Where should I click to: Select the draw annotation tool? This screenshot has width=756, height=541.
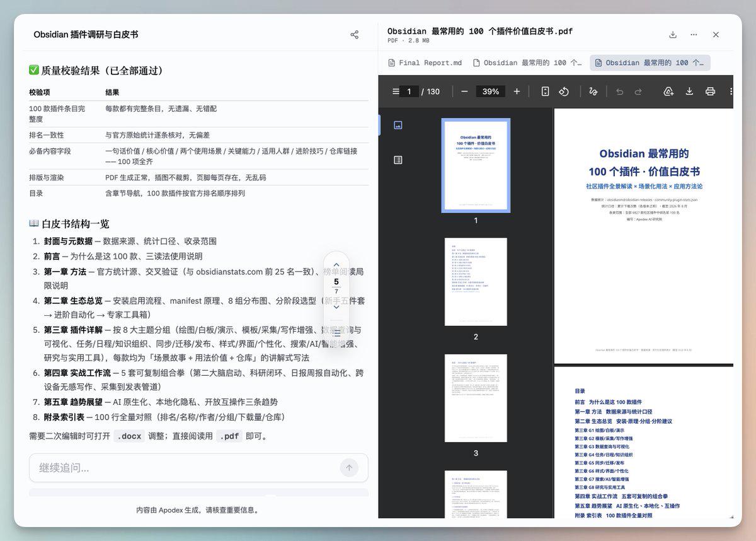[x=593, y=91]
